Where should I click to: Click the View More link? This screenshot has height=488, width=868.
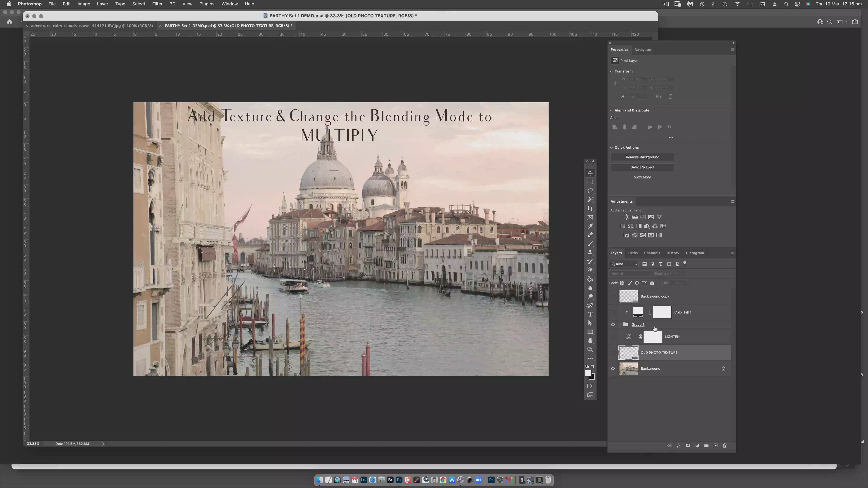pyautogui.click(x=642, y=177)
